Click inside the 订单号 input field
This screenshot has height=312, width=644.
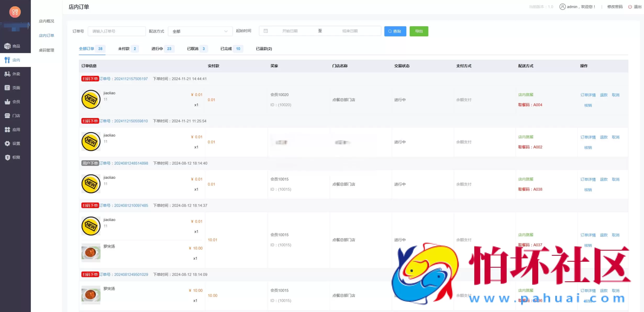click(x=117, y=31)
